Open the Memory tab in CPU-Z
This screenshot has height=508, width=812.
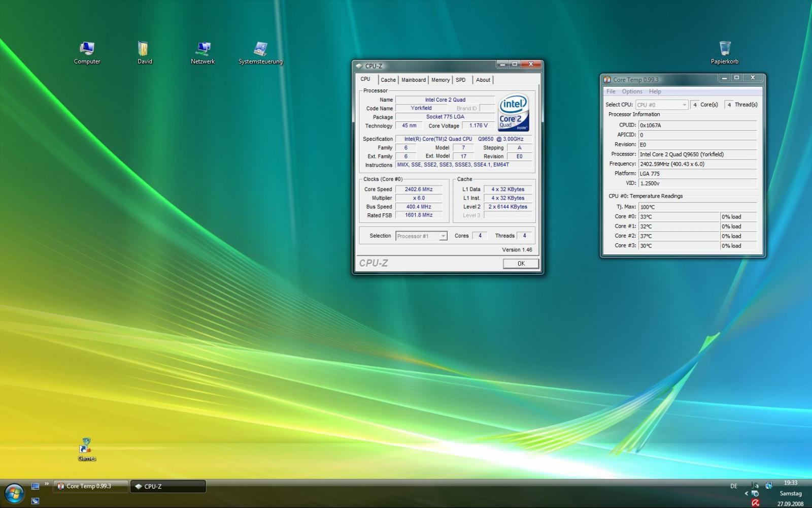click(x=441, y=80)
